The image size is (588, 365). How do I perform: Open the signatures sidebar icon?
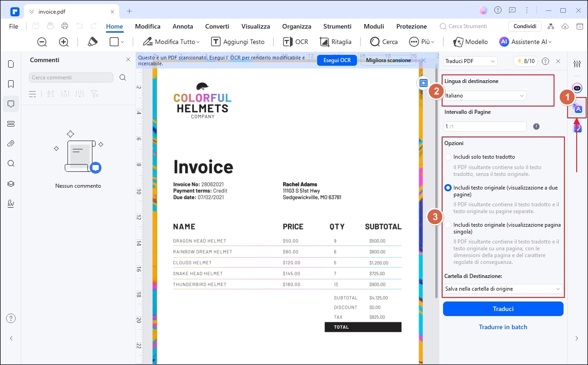(x=11, y=204)
